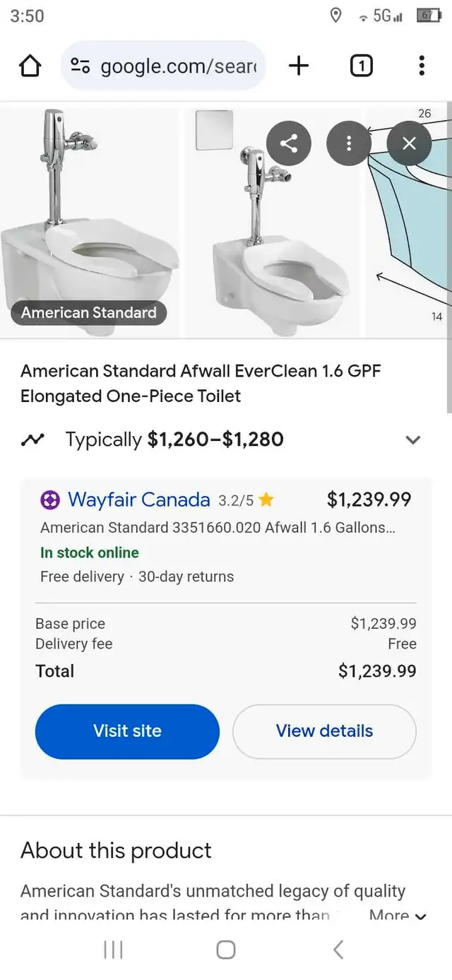Tap the browser home icon
The width and height of the screenshot is (452, 980).
(30, 66)
